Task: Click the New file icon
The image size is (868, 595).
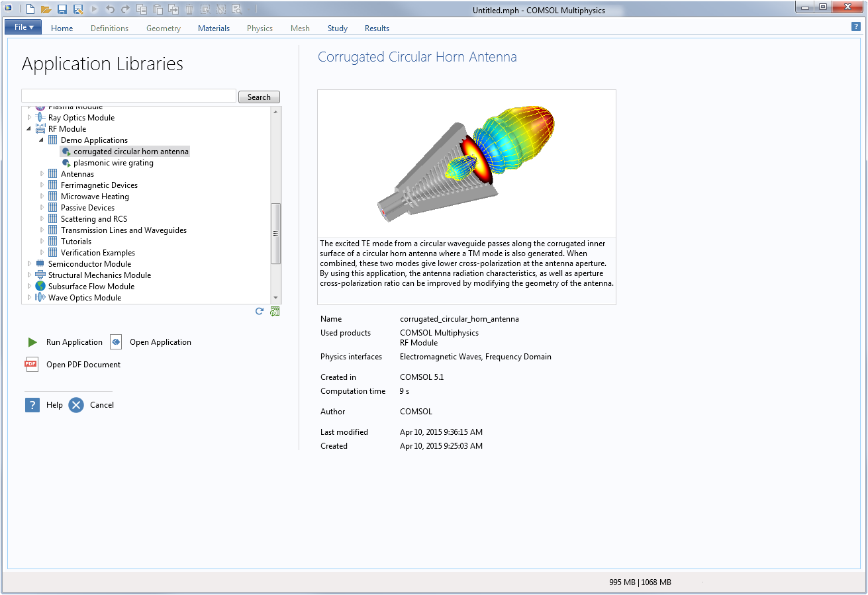Action: click(30, 9)
